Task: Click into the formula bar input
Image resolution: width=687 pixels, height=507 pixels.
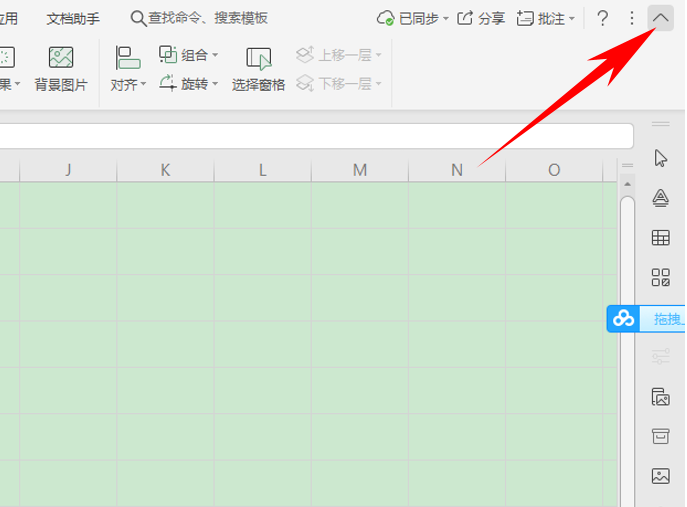Action: (x=316, y=136)
